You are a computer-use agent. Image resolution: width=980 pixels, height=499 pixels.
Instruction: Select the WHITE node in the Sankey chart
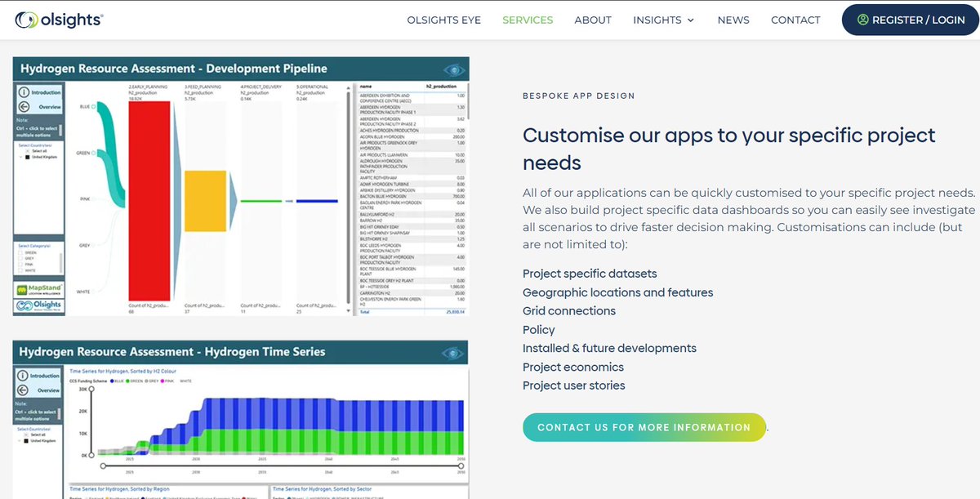pyautogui.click(x=95, y=292)
